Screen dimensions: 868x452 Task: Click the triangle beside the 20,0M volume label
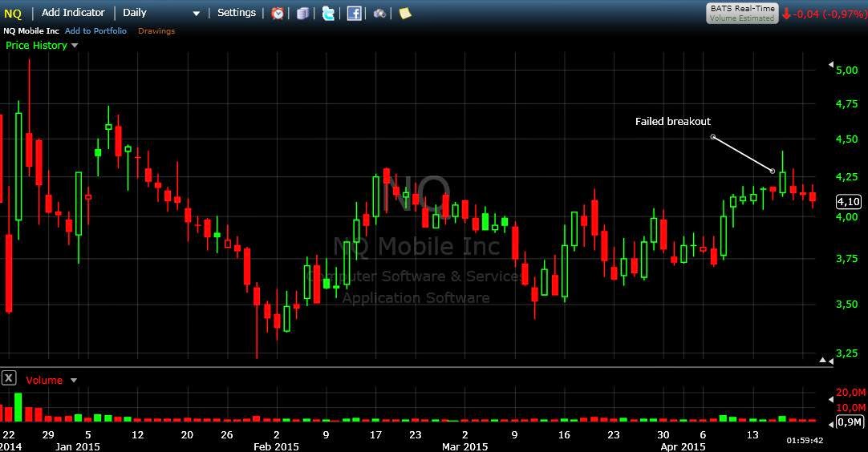[x=831, y=399]
